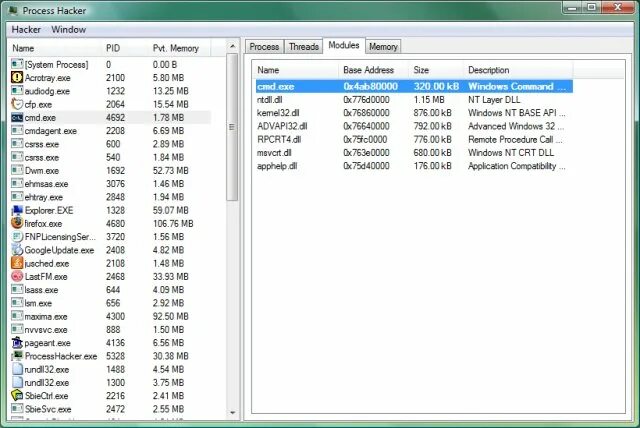This screenshot has height=428, width=640.
Task: Click the SbieCtrl.exe sandbox icon
Action: coord(17,395)
